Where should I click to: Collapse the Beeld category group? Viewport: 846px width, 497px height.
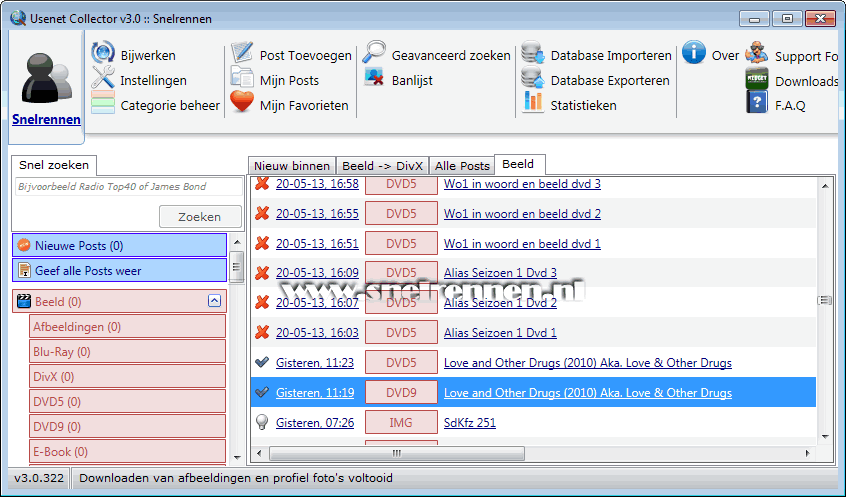pos(214,301)
